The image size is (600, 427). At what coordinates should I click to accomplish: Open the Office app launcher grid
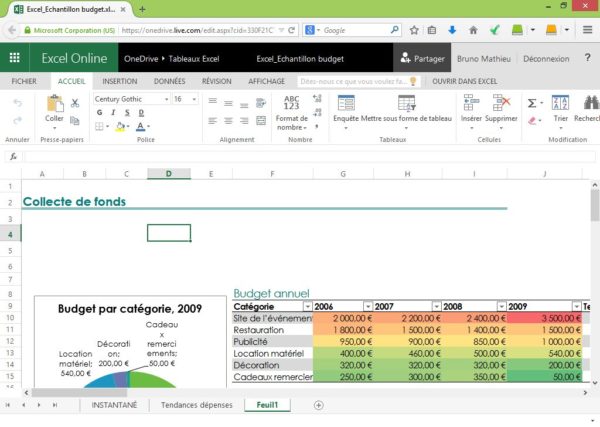(x=15, y=58)
